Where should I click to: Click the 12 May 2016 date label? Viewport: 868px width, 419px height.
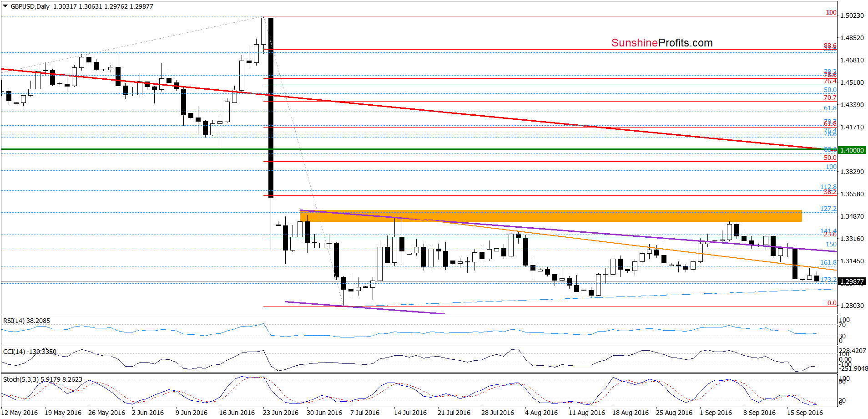click(20, 413)
